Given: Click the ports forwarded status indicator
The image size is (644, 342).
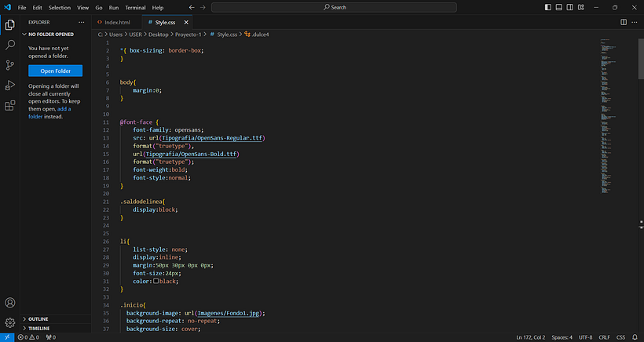Looking at the screenshot, I should pyautogui.click(x=51, y=337).
